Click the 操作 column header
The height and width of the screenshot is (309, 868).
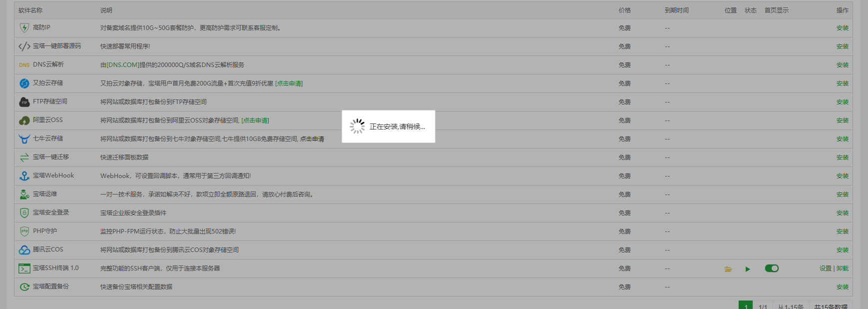pos(842,10)
